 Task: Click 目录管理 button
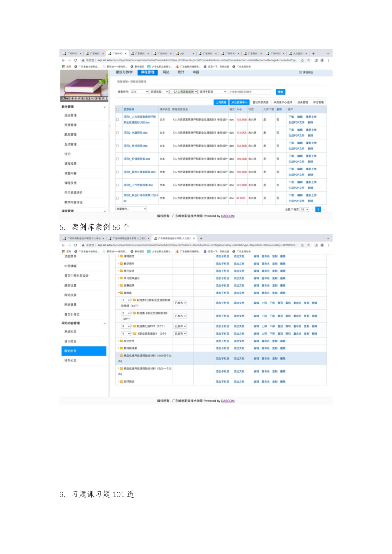303,102
